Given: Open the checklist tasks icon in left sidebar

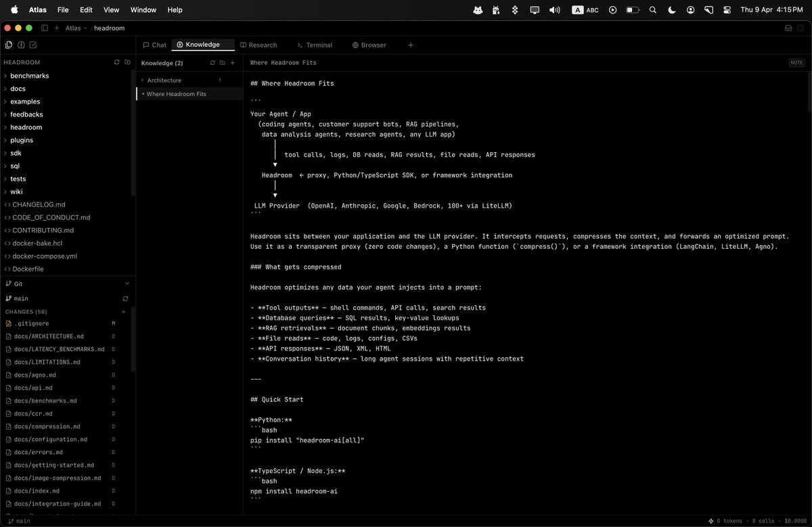Looking at the screenshot, I should tap(33, 45).
